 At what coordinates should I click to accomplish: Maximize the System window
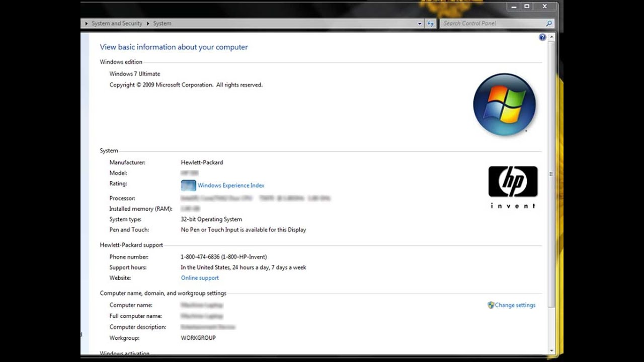pyautogui.click(x=527, y=7)
